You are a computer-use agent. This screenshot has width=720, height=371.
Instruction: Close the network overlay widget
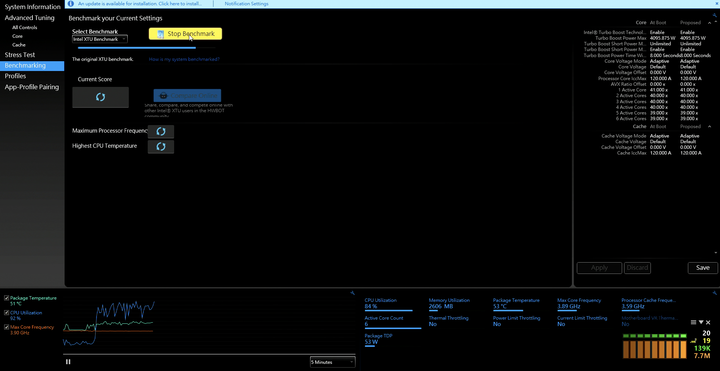[x=708, y=322]
